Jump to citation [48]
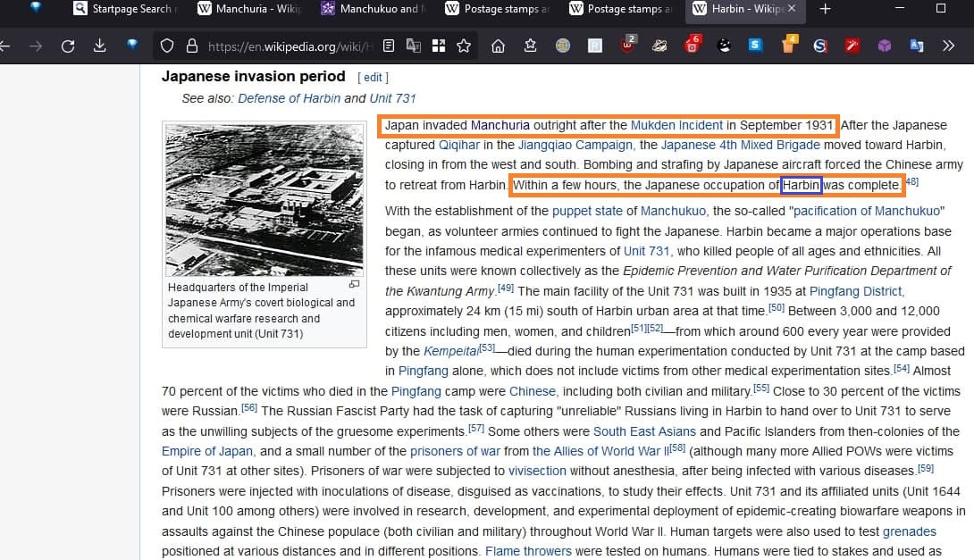Viewport: 974px width, 560px height. tap(911, 181)
